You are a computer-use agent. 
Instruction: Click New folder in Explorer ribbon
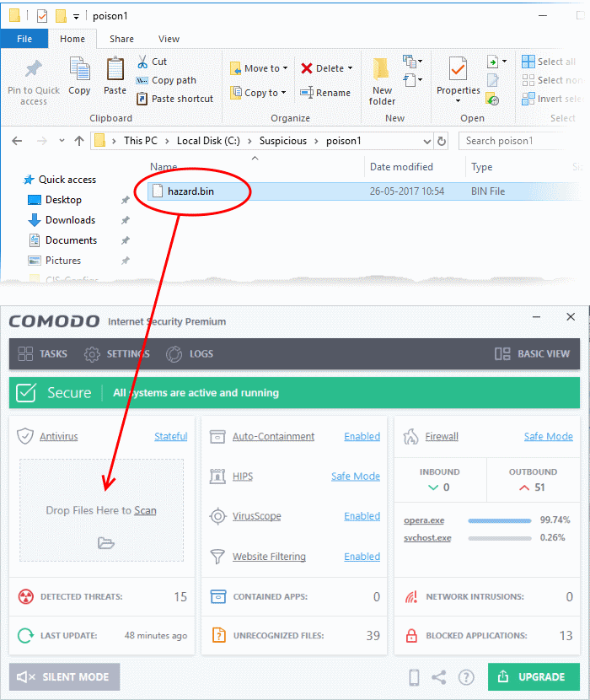pyautogui.click(x=382, y=81)
